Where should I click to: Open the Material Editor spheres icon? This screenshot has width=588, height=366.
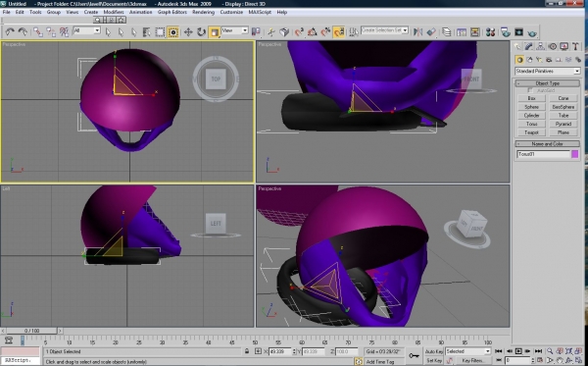(490, 32)
